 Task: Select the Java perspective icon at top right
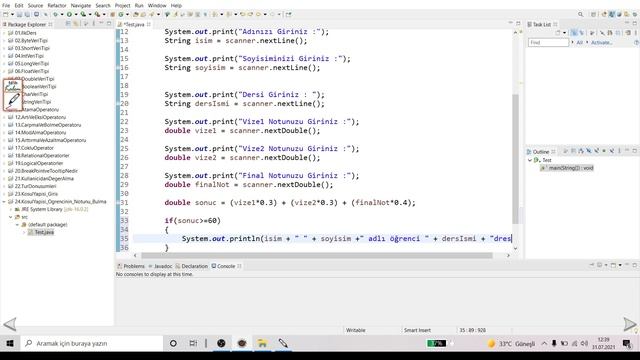612,14
